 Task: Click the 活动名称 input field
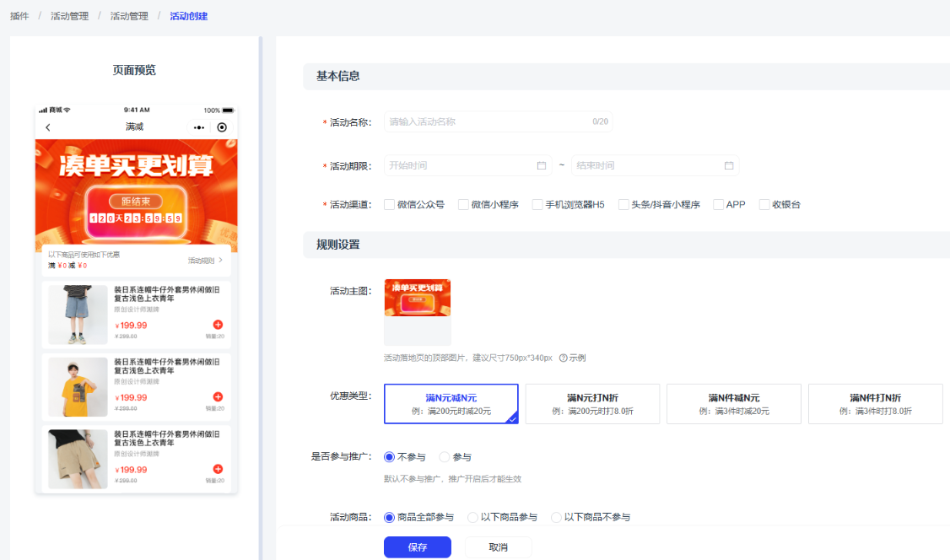point(488,121)
